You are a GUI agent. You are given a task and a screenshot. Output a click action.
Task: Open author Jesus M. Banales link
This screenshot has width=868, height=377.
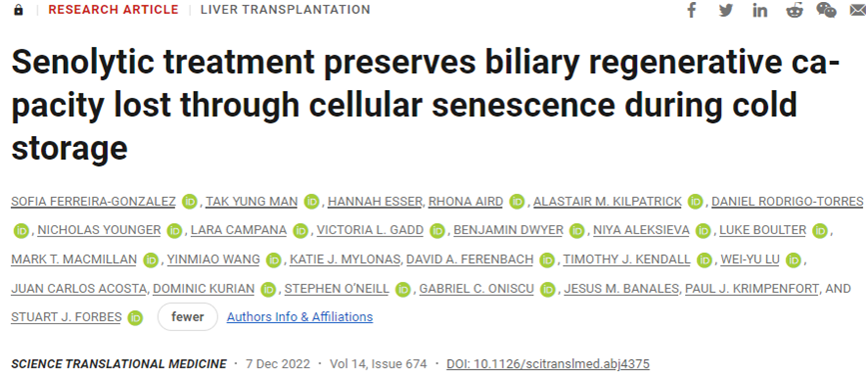click(622, 289)
